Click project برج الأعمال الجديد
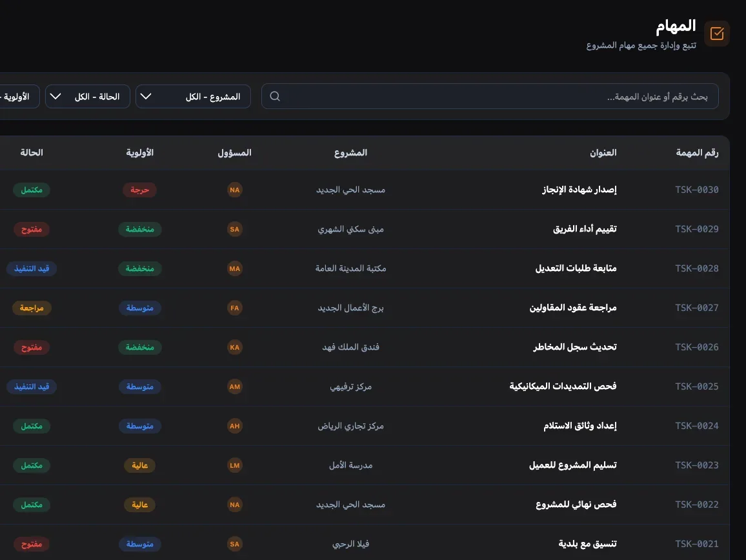 350,308
